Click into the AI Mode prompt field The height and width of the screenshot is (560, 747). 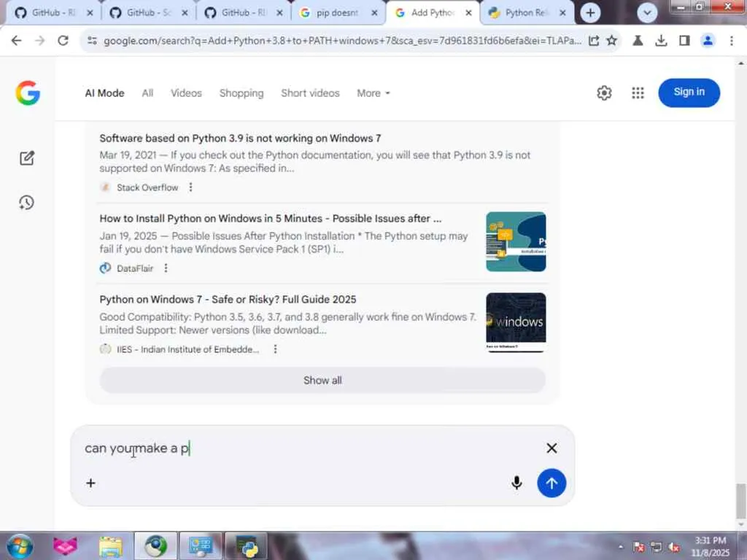309,448
